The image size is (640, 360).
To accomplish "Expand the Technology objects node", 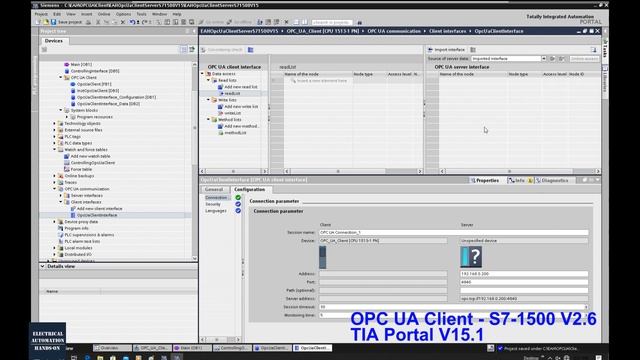I will (55, 123).
